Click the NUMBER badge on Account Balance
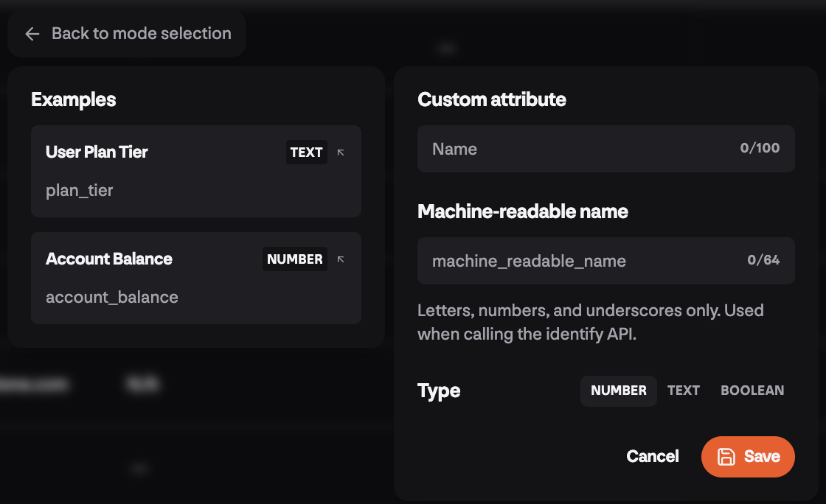 tap(295, 259)
